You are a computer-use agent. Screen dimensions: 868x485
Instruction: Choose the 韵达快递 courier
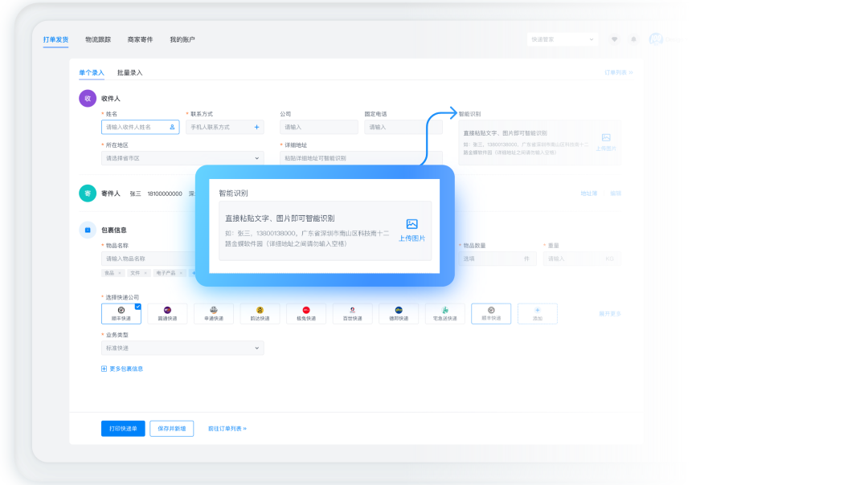pyautogui.click(x=260, y=313)
